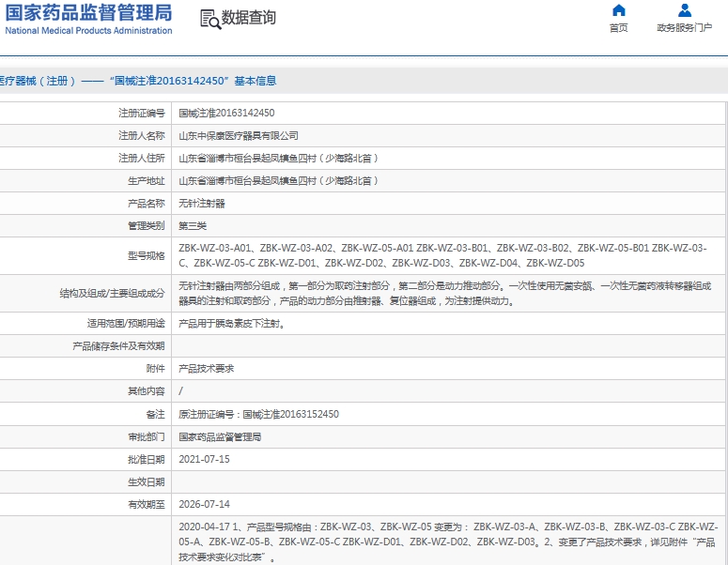The image size is (728, 565).
Task: Click the home icon above 首页
Action: [x=618, y=9]
